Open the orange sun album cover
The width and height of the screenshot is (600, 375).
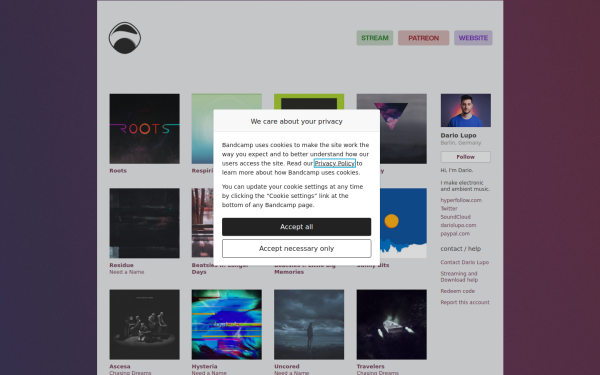click(x=403, y=223)
